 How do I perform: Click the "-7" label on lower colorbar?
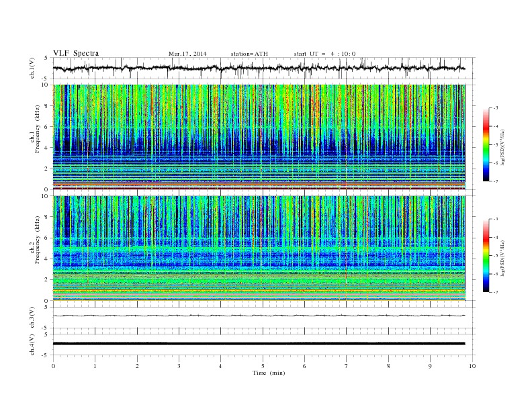point(495,292)
